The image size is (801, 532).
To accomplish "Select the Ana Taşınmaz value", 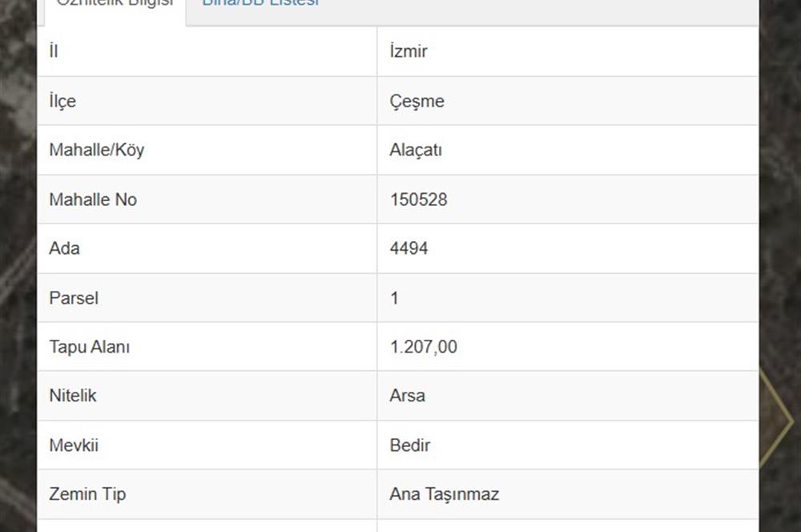I will click(444, 494).
